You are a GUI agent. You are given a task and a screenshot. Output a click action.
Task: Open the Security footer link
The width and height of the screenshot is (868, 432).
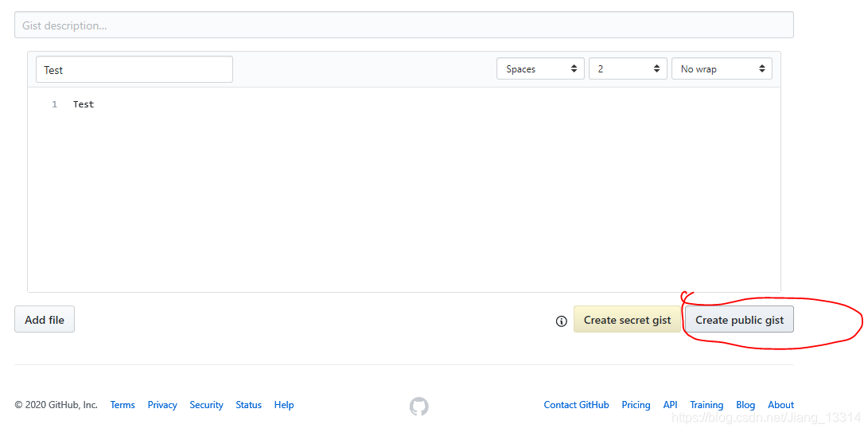tap(207, 405)
